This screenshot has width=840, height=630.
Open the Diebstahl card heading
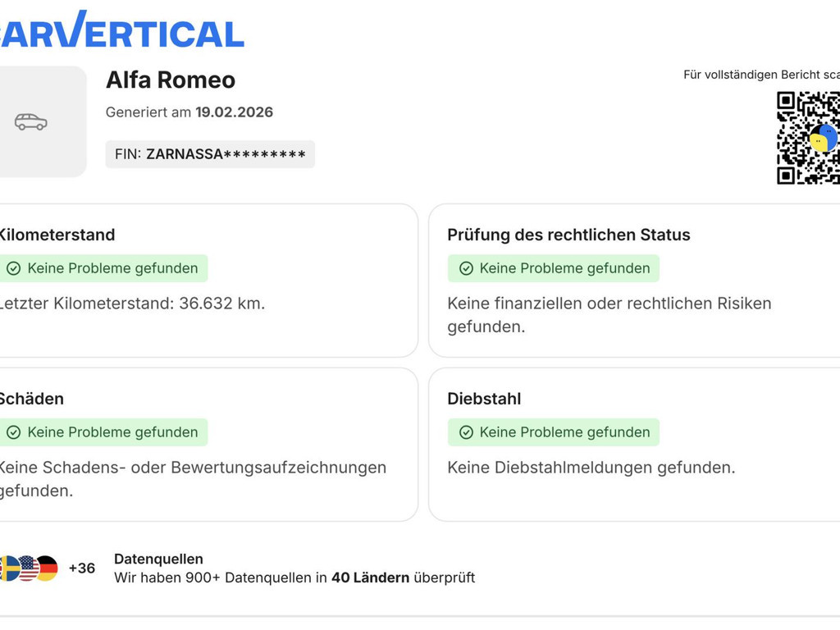pyautogui.click(x=484, y=399)
